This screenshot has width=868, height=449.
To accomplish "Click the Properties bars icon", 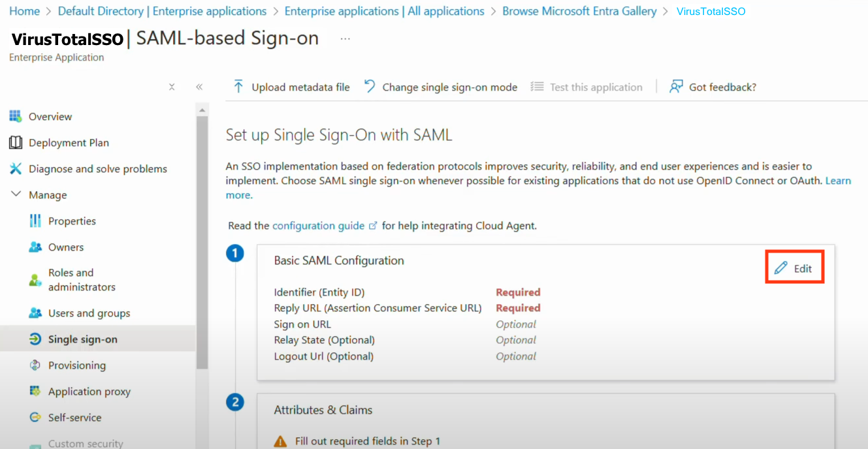I will coord(35,221).
